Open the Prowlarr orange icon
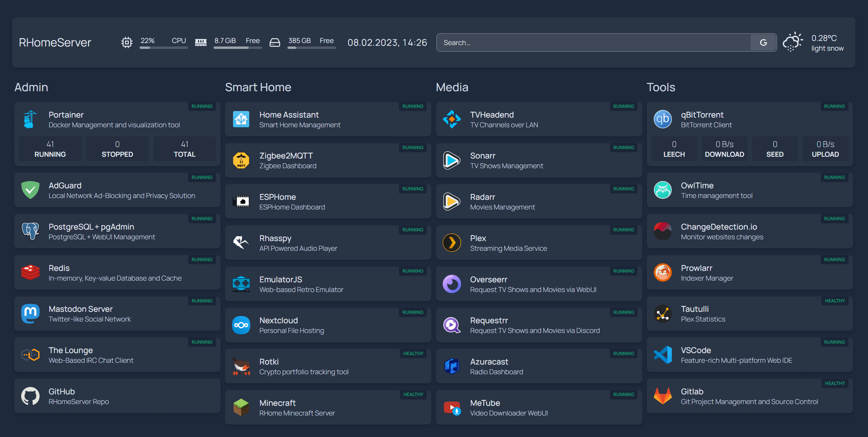 662,273
